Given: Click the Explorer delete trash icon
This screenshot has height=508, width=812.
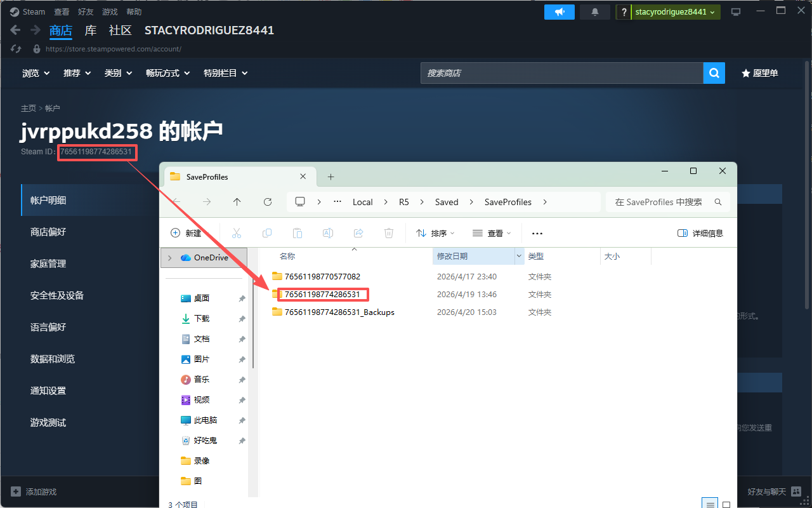Looking at the screenshot, I should 389,233.
